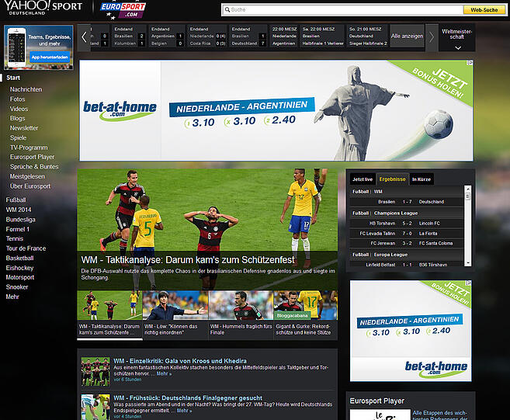Open the Taktikanalyse headline story
Screen dimensions: 510x420
[x=188, y=260]
